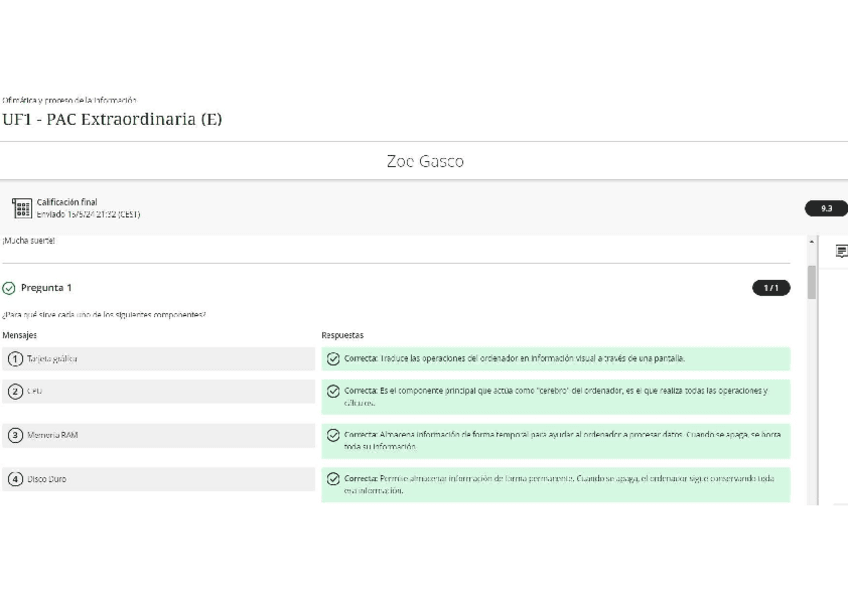Click the Memoria RAM answer's correct icon
The image size is (848, 599).
point(333,435)
